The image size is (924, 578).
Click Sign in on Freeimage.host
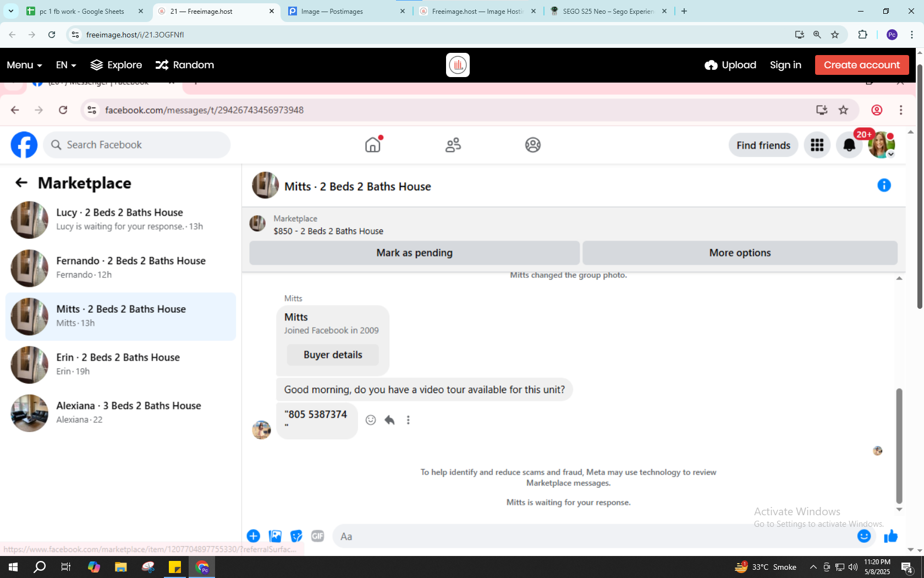785,65
